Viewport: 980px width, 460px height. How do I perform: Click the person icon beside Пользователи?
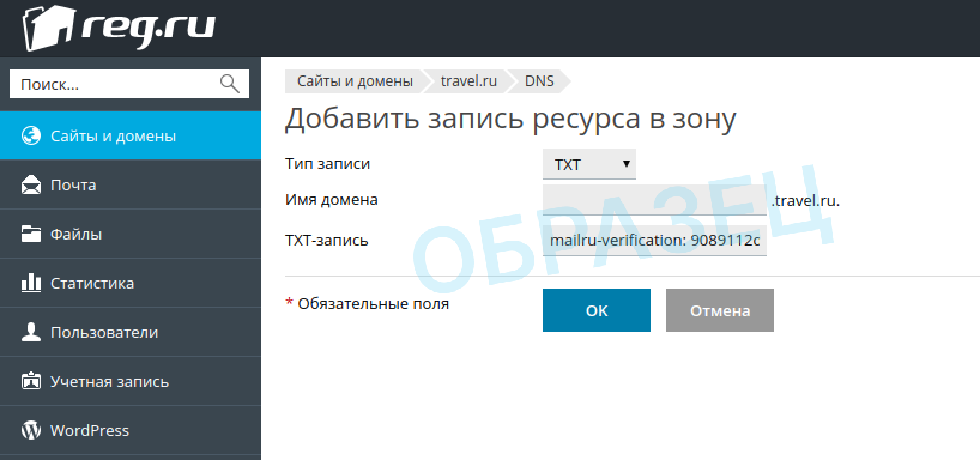[31, 332]
